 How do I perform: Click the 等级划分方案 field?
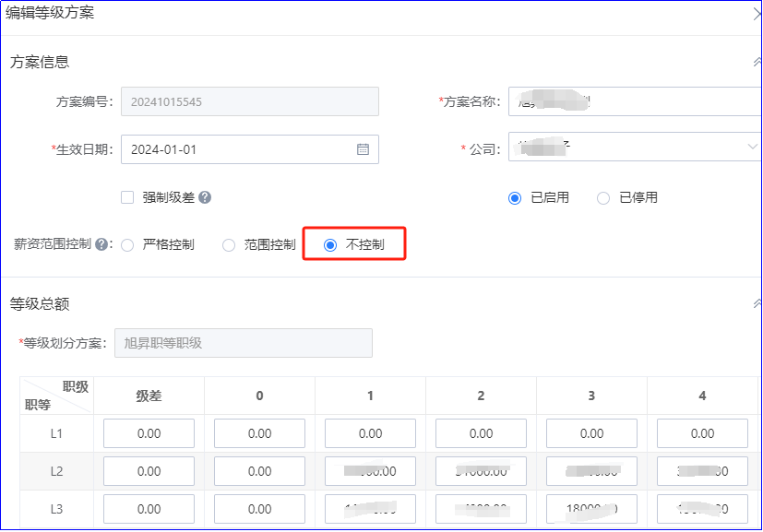(243, 343)
